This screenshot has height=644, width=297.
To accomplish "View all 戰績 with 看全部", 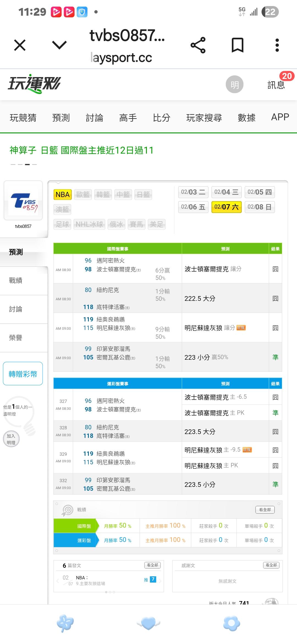I will point(265,510).
